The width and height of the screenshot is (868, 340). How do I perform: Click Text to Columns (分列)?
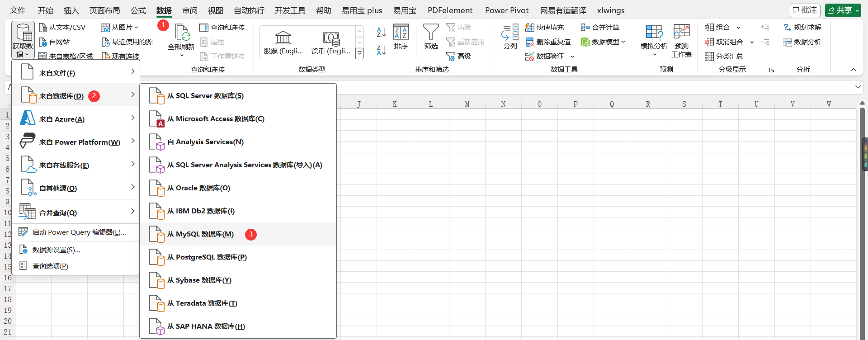click(510, 37)
